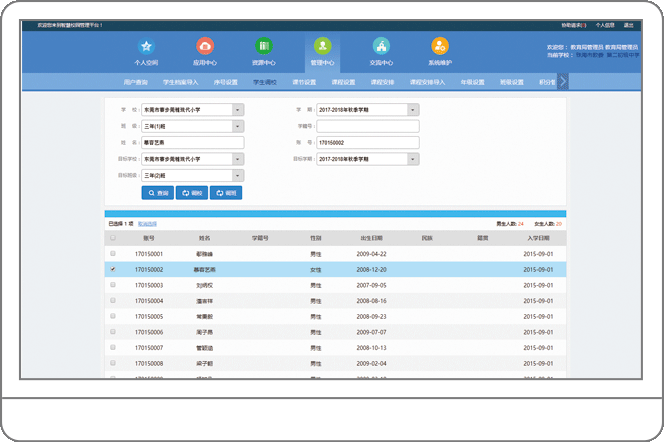The width and height of the screenshot is (664, 443).
Task: Click the 账号 column header
Action: tap(149, 238)
